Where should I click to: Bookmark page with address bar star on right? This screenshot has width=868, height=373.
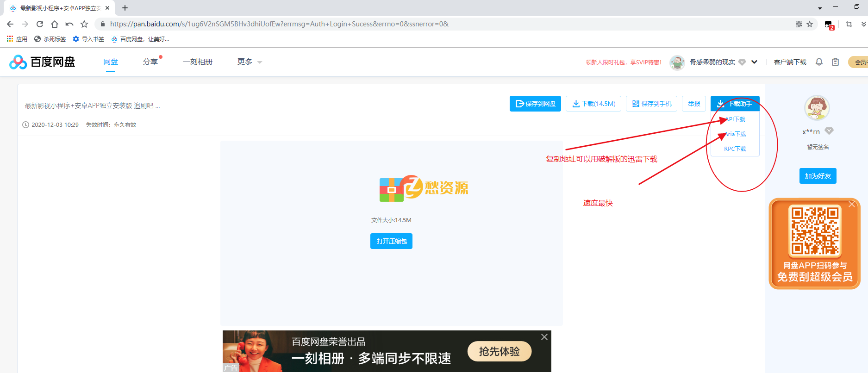[x=810, y=24]
